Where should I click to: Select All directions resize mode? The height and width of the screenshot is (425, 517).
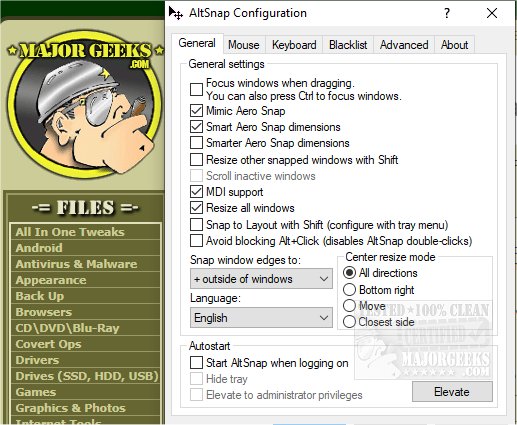pos(349,273)
